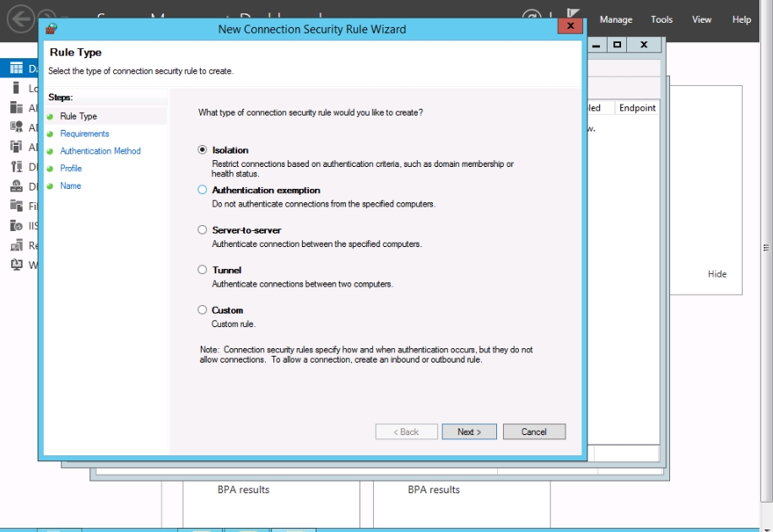Choose the Custom rule option

pos(202,309)
